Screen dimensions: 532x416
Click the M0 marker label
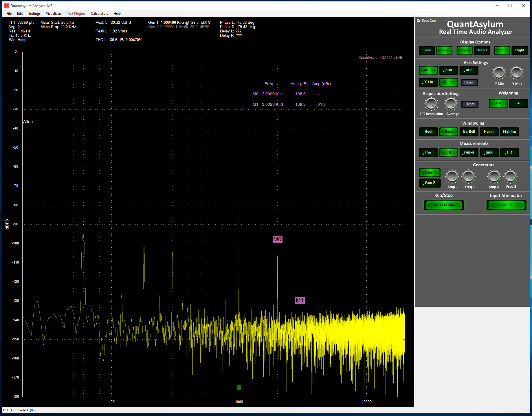click(277, 239)
